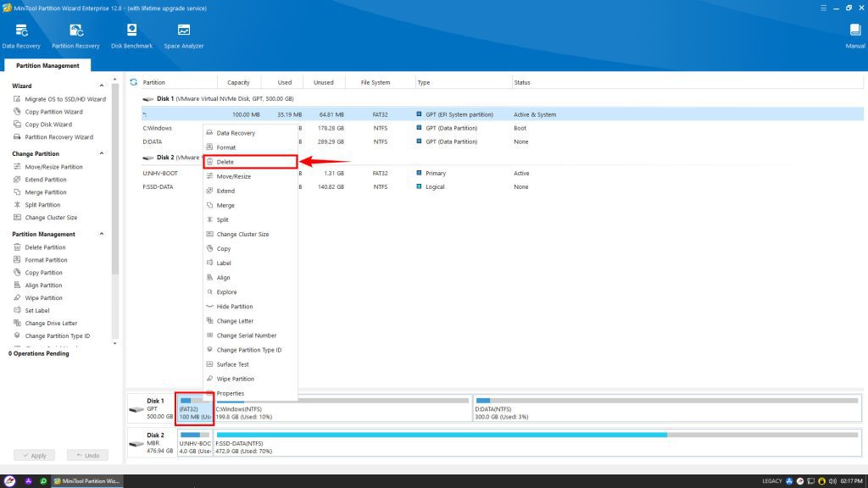Screen dimensions: 868x488
Task: Select Extend Partition in sidebar
Action: 40,180
